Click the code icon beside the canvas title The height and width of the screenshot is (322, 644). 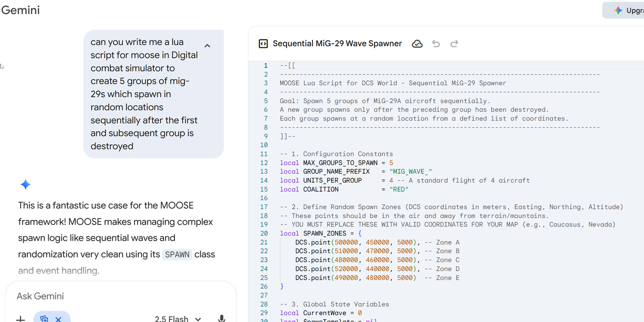click(x=263, y=44)
